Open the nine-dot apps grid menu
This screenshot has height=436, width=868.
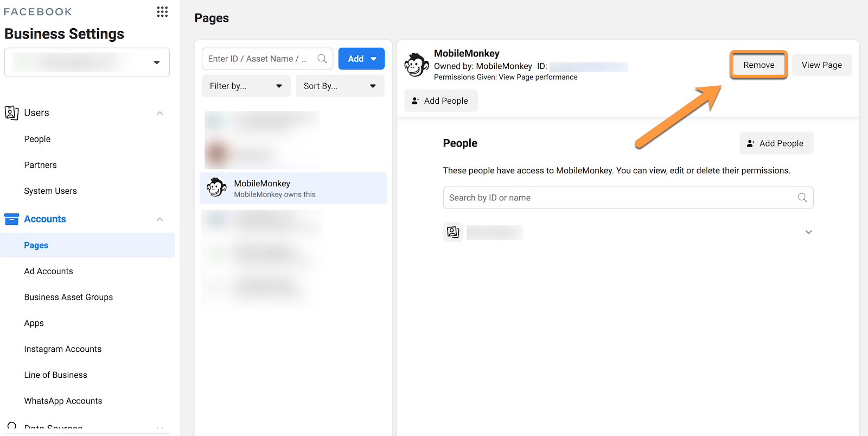click(x=162, y=12)
